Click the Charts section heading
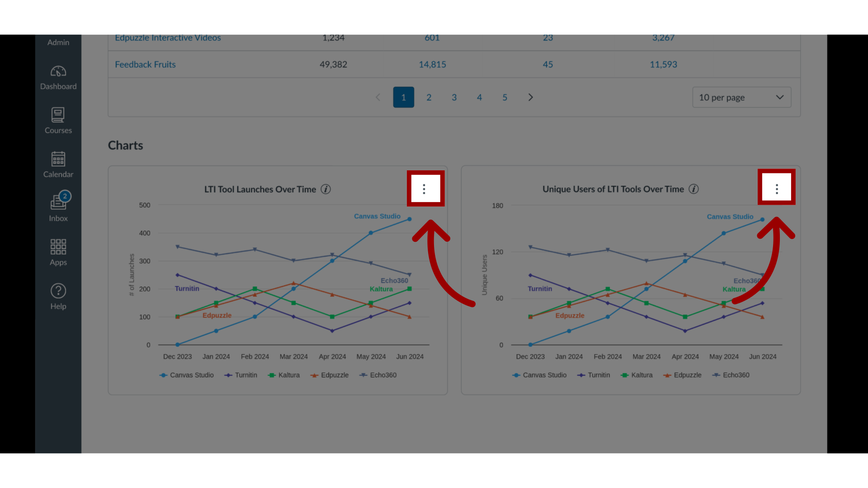The height and width of the screenshot is (488, 868). click(x=126, y=145)
